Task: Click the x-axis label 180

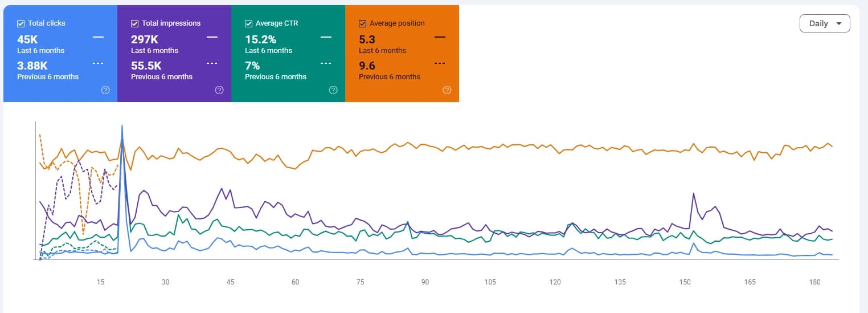Action: pos(814,282)
